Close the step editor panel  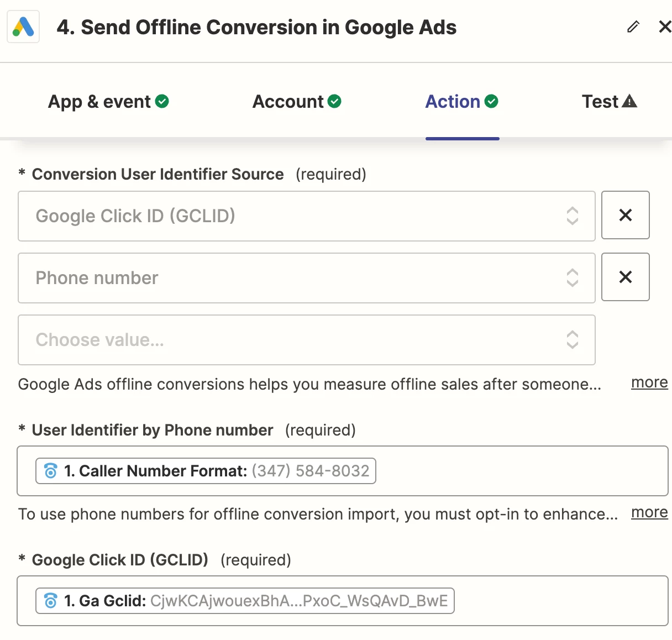[x=665, y=27]
